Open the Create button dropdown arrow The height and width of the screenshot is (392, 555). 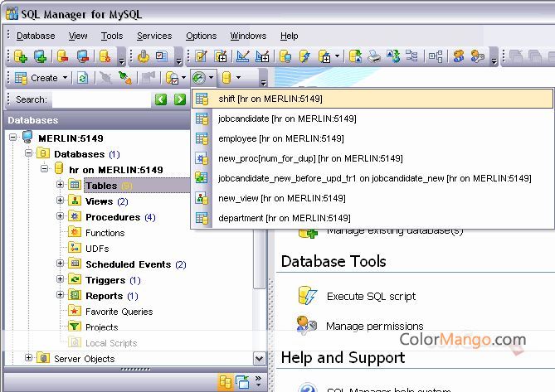point(66,77)
